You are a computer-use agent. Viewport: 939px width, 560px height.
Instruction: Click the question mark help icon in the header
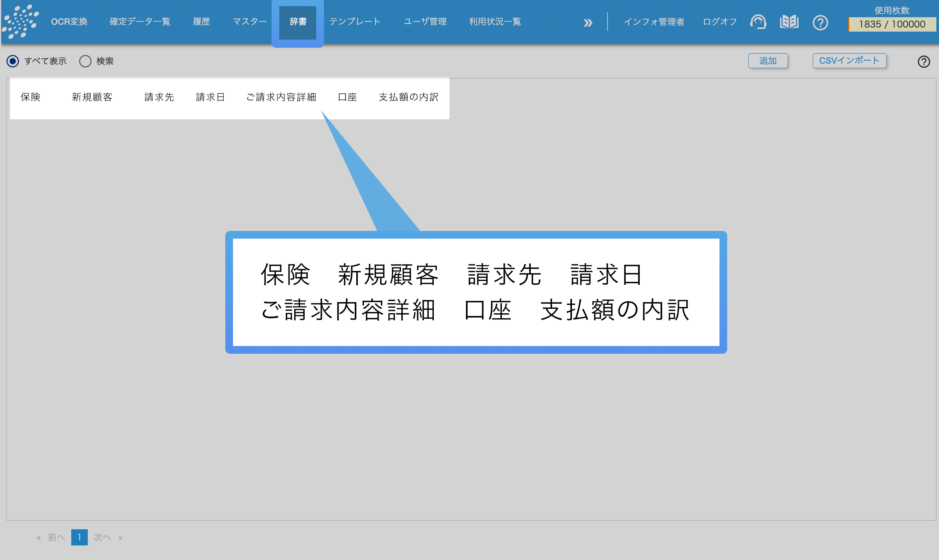[x=821, y=22]
